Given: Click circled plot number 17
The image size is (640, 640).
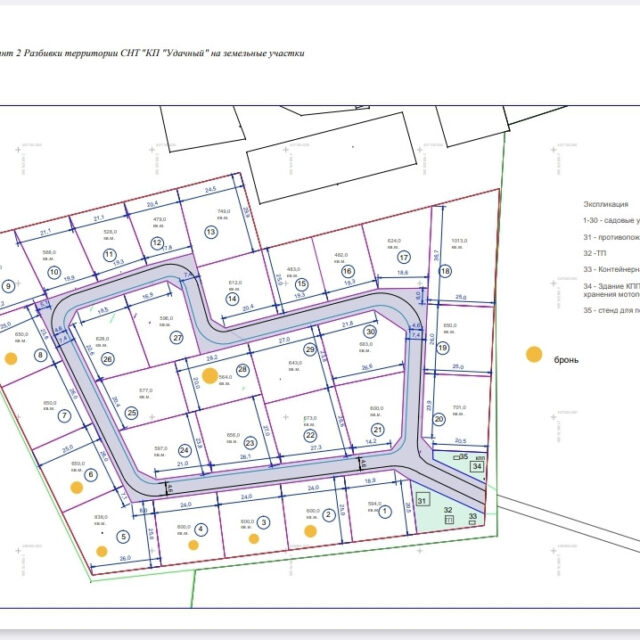Looking at the screenshot, I should pyautogui.click(x=404, y=258).
